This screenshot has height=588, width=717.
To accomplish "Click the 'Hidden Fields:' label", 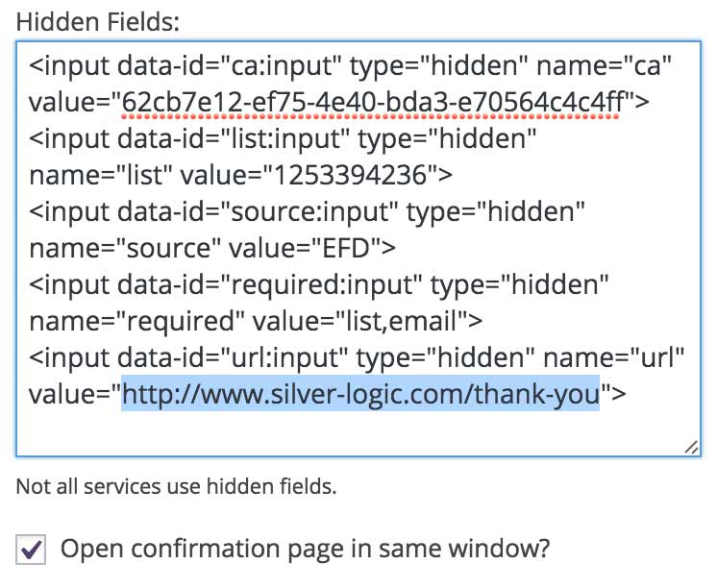I will (98, 19).
